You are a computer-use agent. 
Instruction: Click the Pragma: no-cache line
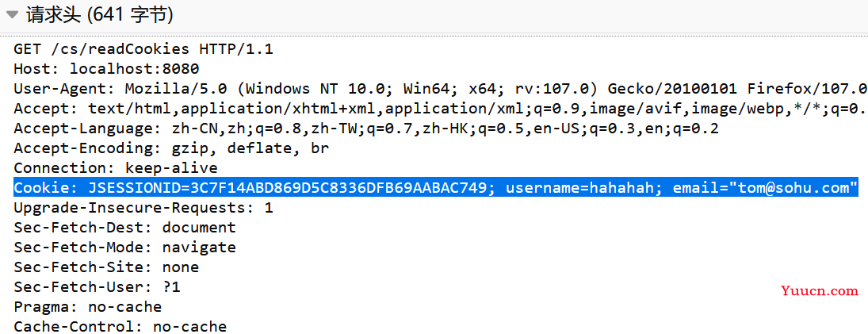(x=87, y=307)
